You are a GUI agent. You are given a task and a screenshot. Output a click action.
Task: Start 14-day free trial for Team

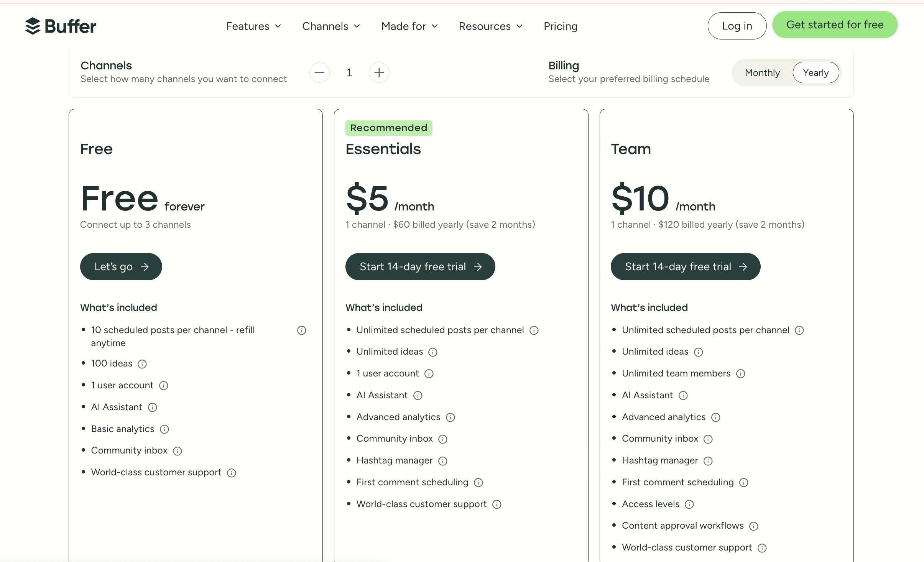click(x=686, y=266)
